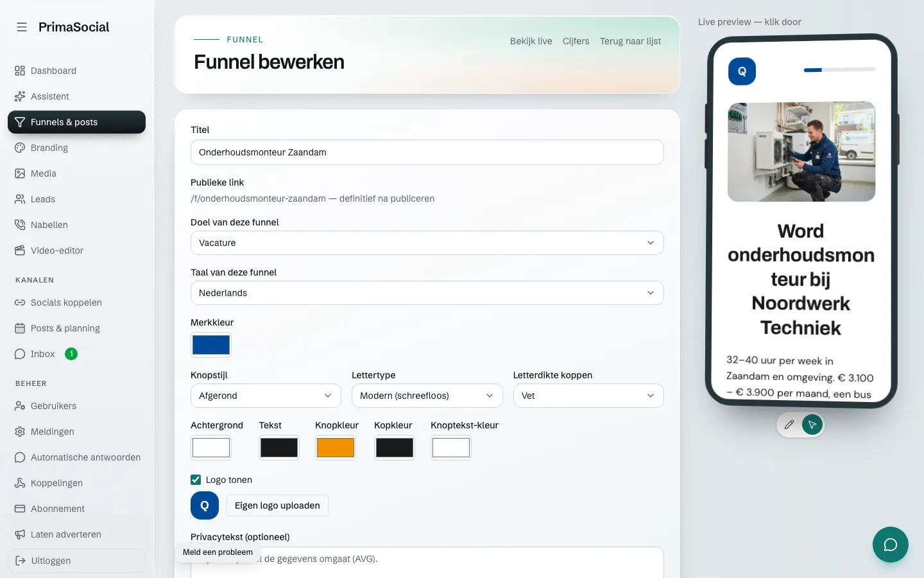The image size is (924, 578).
Task: Open the Letterdikte koppen dropdown
Action: point(588,396)
